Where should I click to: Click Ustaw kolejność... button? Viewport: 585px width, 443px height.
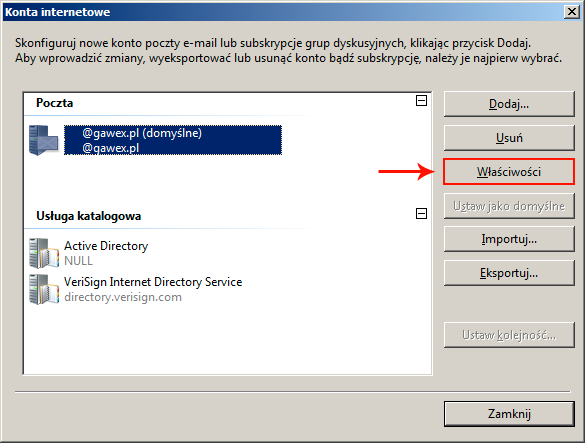click(x=509, y=335)
